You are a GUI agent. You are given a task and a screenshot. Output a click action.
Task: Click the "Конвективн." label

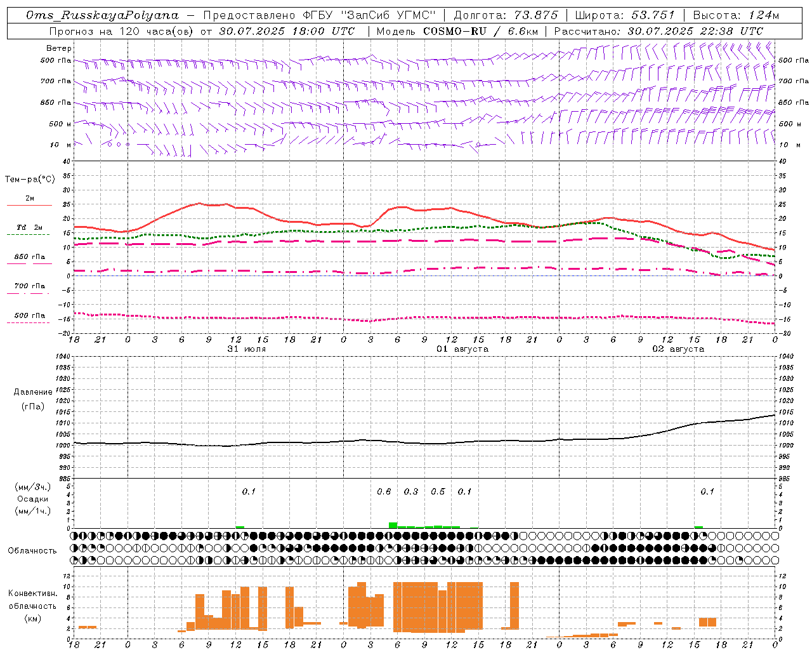point(32,594)
